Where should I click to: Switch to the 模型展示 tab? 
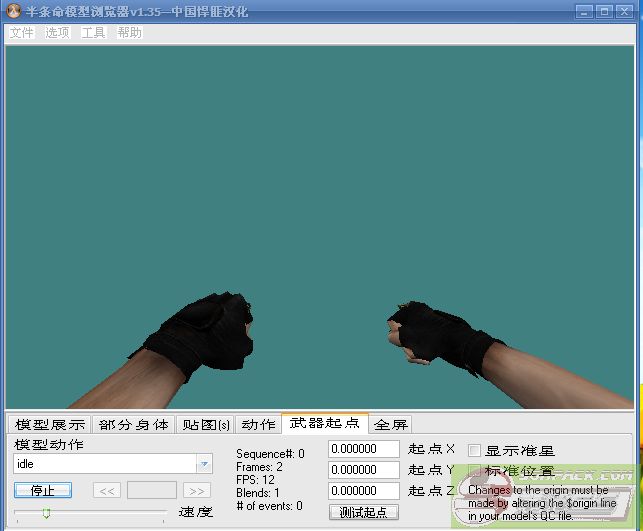[x=49, y=425]
